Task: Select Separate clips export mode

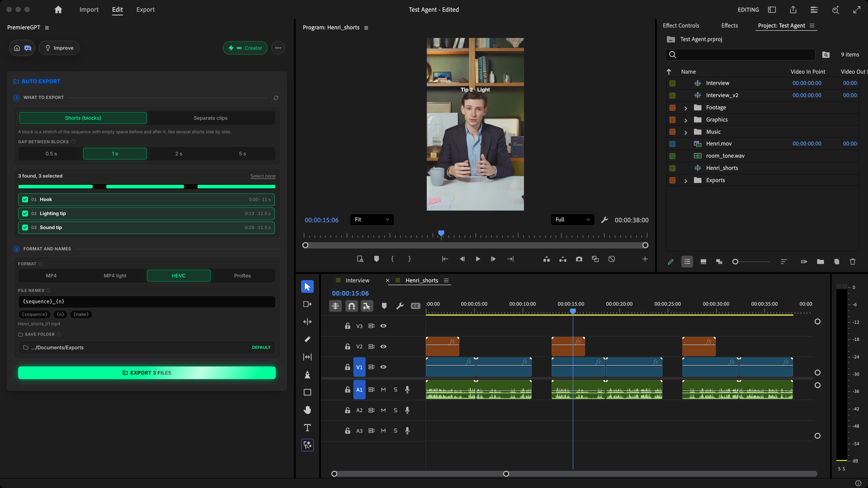Action: coord(211,118)
